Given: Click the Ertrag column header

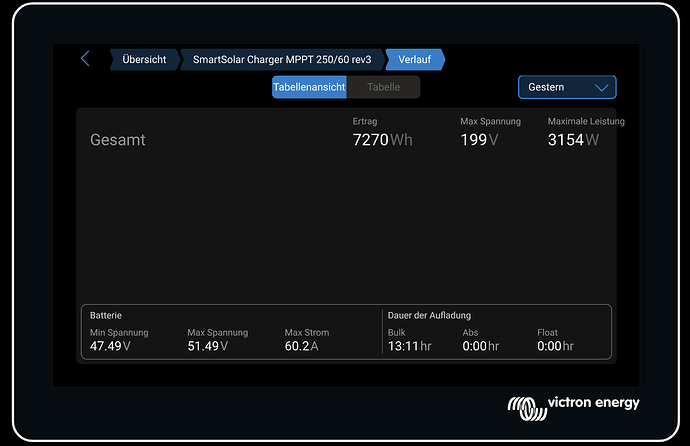Looking at the screenshot, I should (x=365, y=121).
